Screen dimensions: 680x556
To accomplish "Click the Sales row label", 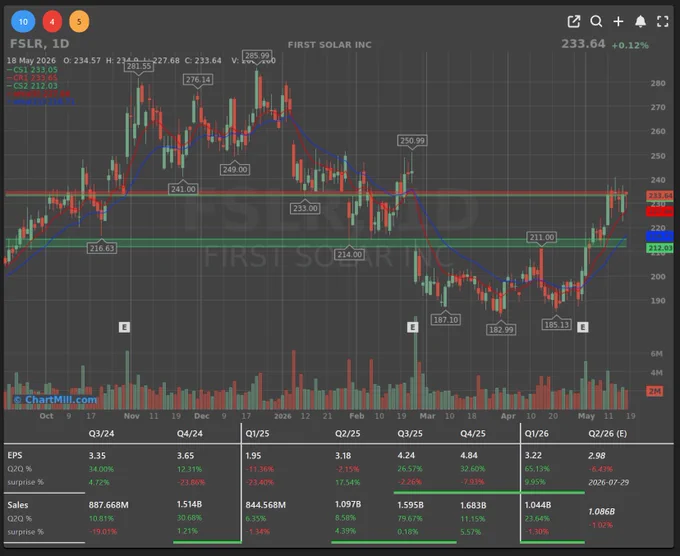I will pyautogui.click(x=18, y=505).
